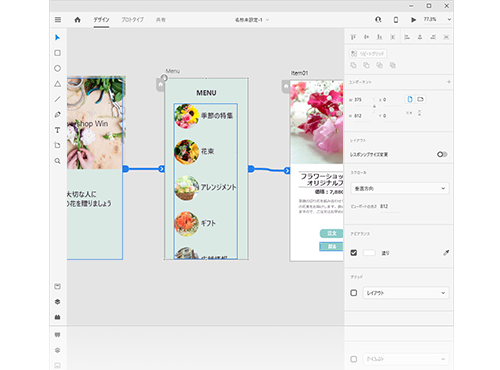500x370 pixels.
Task: Start desktop preview play button
Action: (x=413, y=20)
